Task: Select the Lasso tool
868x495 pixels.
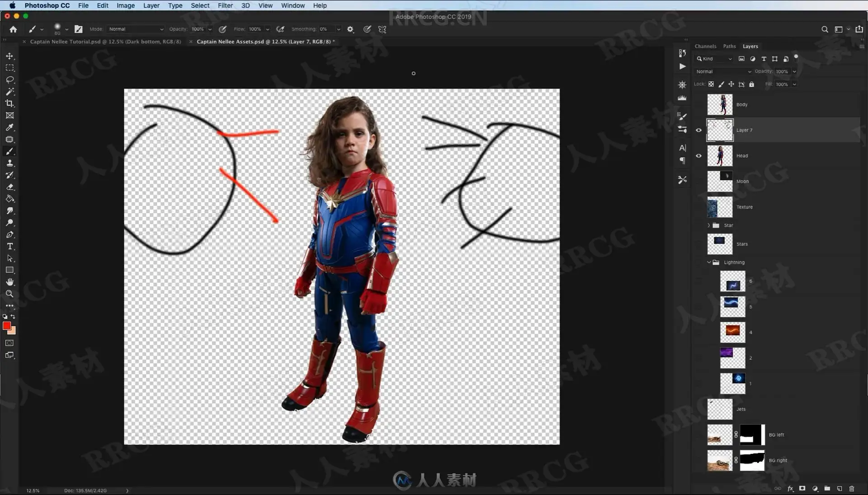Action: pos(9,80)
